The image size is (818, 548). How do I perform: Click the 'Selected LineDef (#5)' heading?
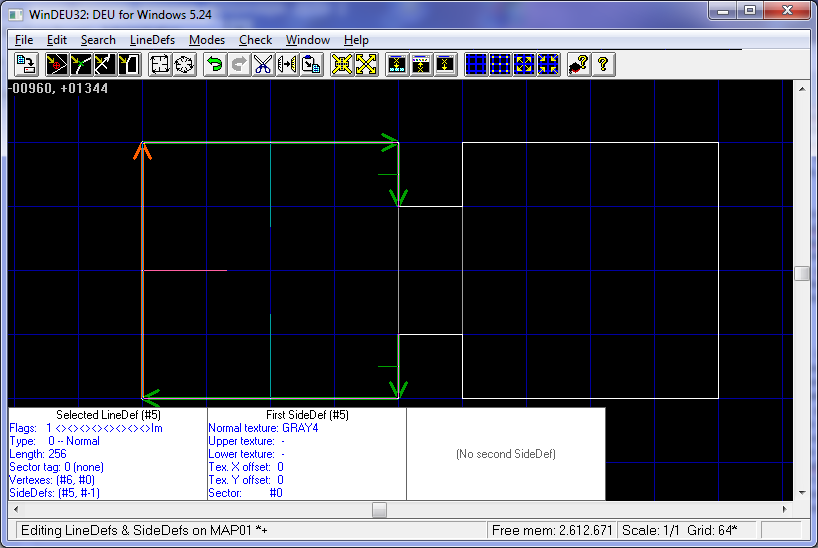(x=109, y=415)
